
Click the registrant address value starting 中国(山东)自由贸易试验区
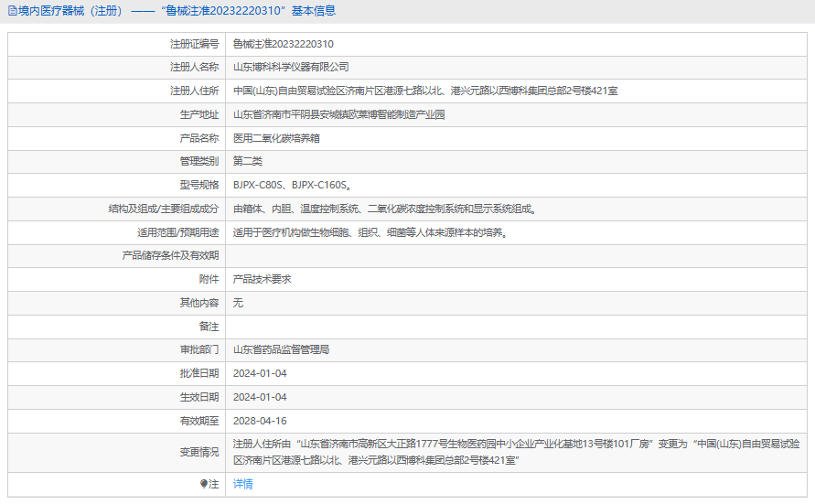click(x=425, y=91)
